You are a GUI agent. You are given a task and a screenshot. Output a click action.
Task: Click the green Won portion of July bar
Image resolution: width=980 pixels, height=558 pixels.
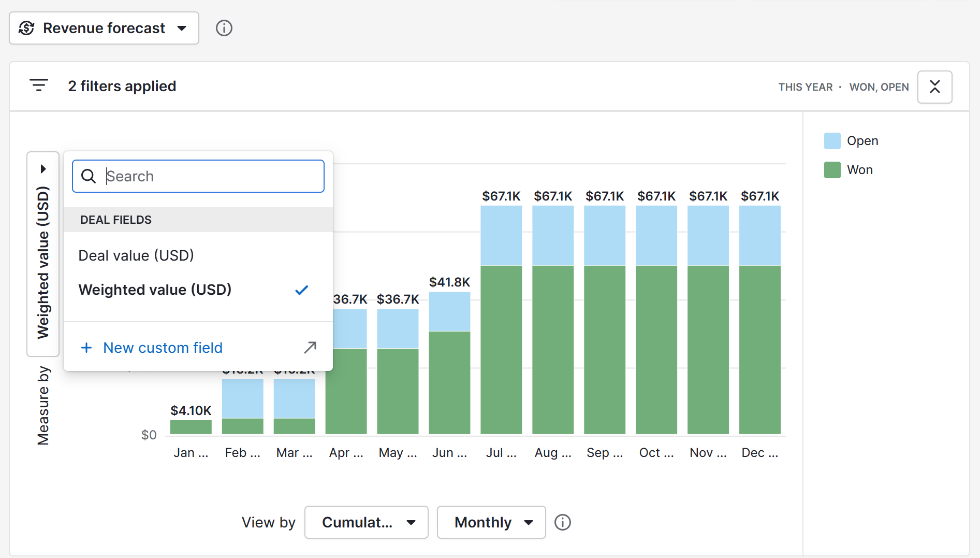pyautogui.click(x=501, y=350)
